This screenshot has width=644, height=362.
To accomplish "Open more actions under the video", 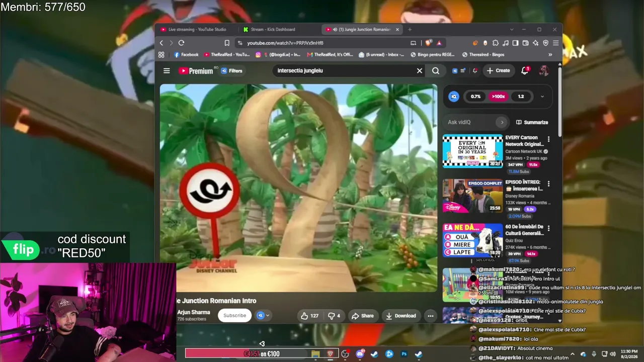I will (x=430, y=316).
